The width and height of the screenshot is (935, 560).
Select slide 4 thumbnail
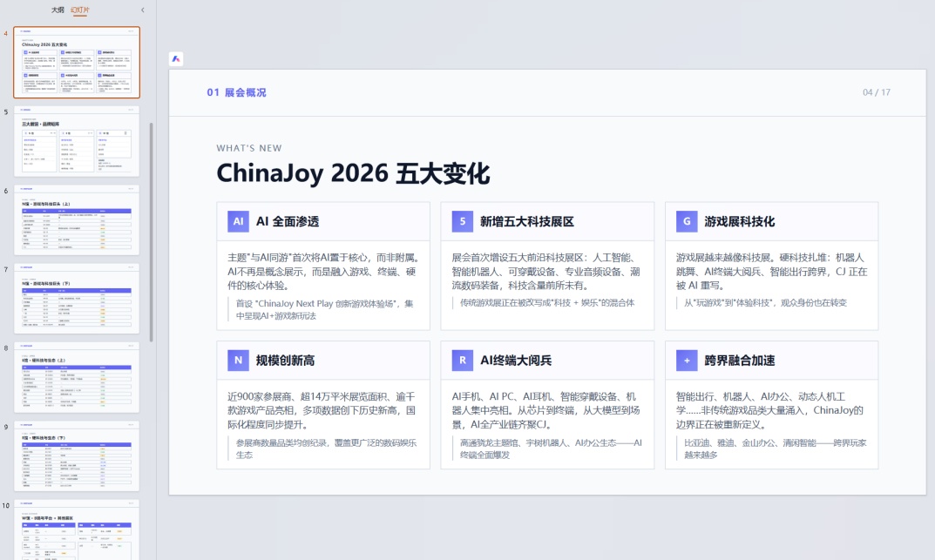(77, 62)
